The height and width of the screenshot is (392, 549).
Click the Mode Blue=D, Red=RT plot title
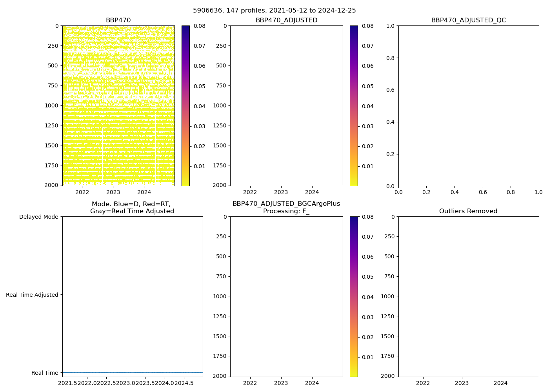(132, 207)
